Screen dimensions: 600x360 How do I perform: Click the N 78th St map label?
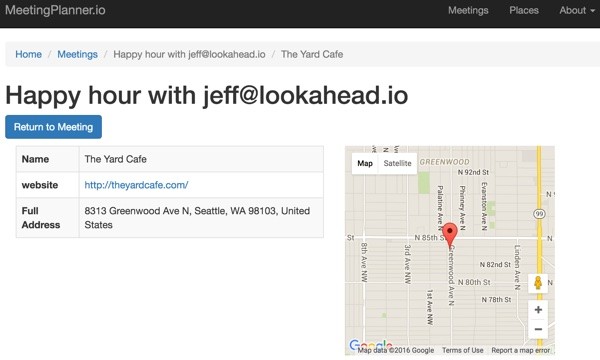[x=496, y=300]
